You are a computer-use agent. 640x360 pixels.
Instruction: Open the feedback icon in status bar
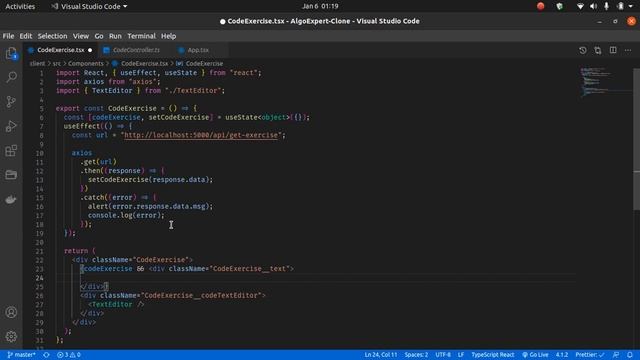pos(616,355)
